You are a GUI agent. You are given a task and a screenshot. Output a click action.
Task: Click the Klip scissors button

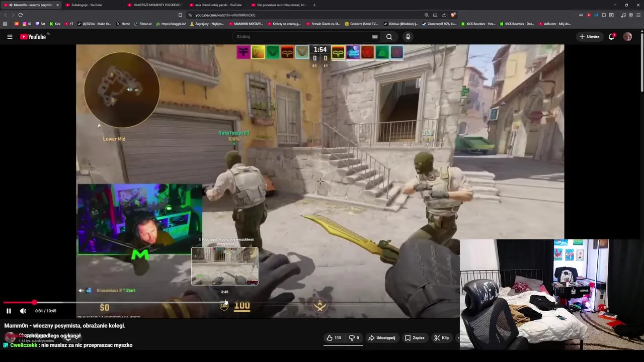[442, 338]
